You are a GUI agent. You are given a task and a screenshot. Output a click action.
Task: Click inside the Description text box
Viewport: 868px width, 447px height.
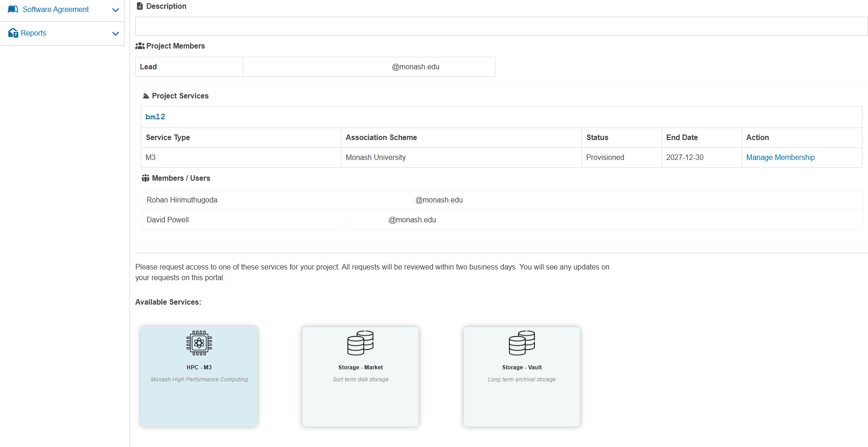[x=501, y=26]
